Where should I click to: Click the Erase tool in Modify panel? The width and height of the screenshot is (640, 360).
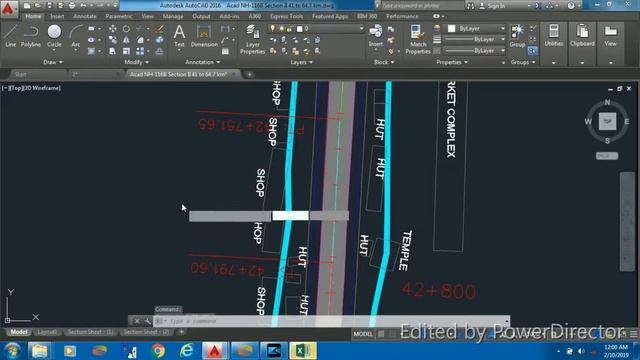(x=160, y=29)
